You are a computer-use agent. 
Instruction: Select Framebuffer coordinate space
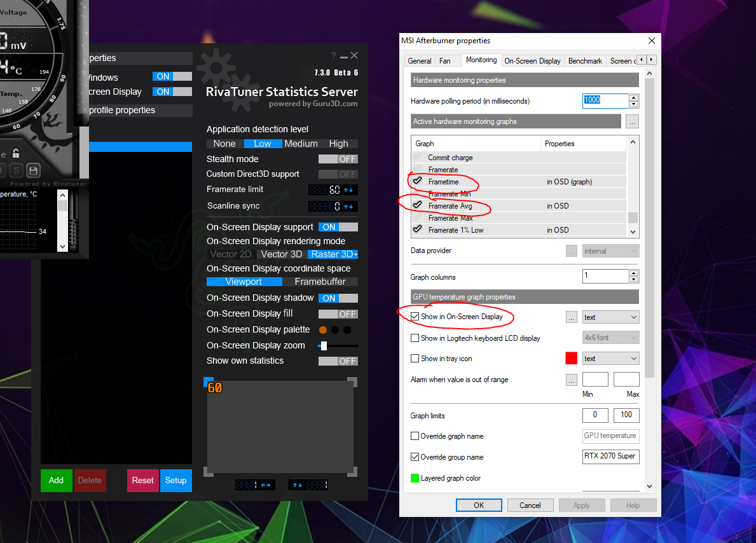320,282
